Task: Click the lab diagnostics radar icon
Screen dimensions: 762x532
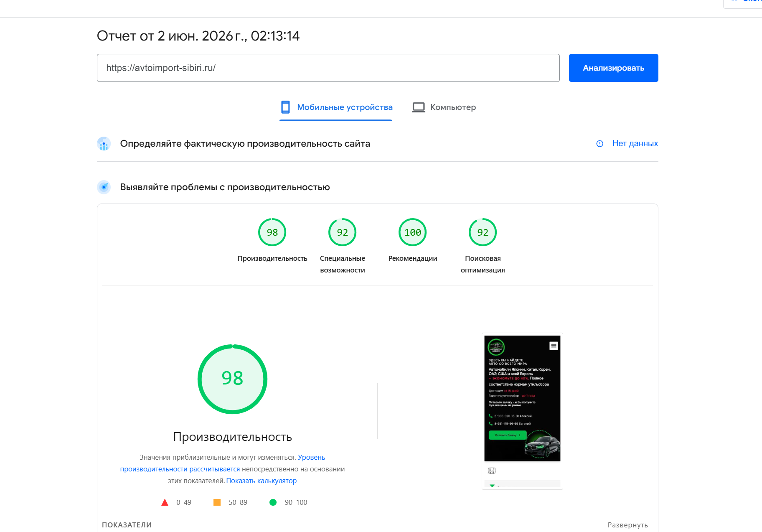Action: pos(104,187)
